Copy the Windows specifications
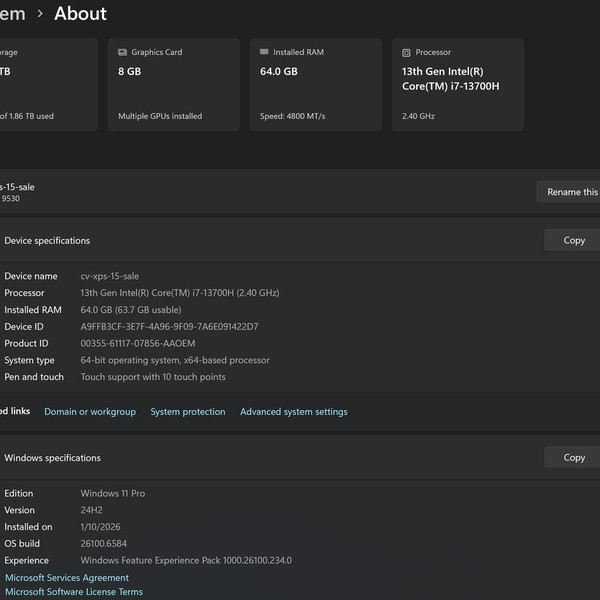The image size is (600, 600). tap(574, 457)
